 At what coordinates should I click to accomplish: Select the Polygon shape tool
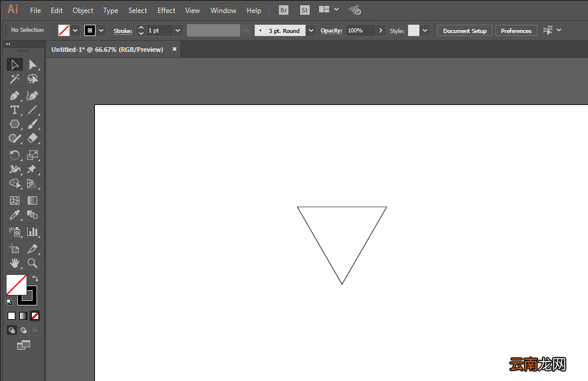(x=15, y=124)
